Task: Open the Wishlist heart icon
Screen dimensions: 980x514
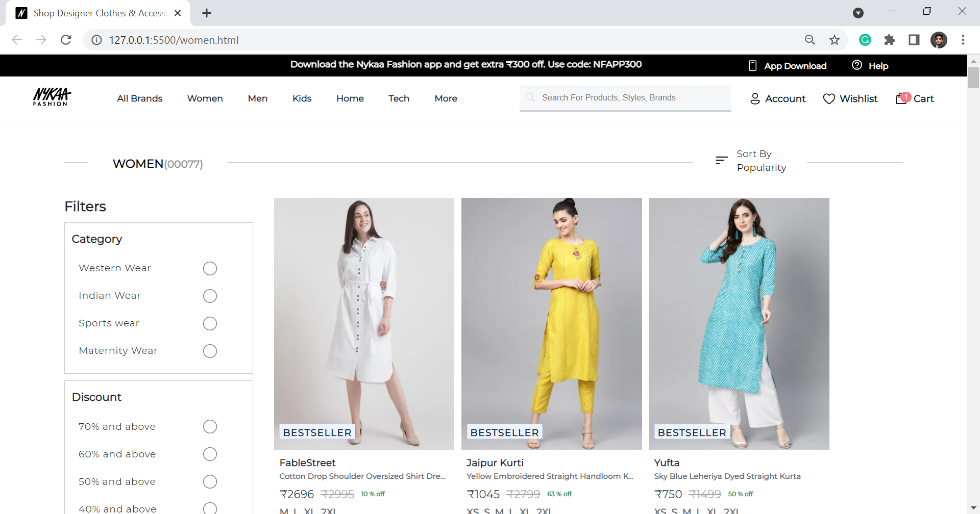Action: (828, 98)
